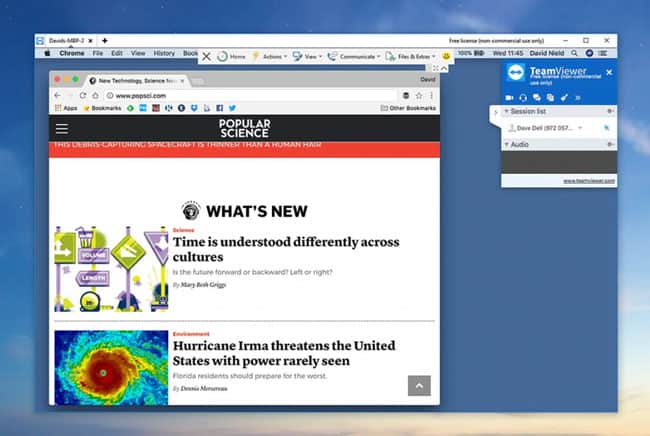Screen dimensions: 650x436
Task: Open the TeamViewer chat icon
Action: [x=536, y=97]
